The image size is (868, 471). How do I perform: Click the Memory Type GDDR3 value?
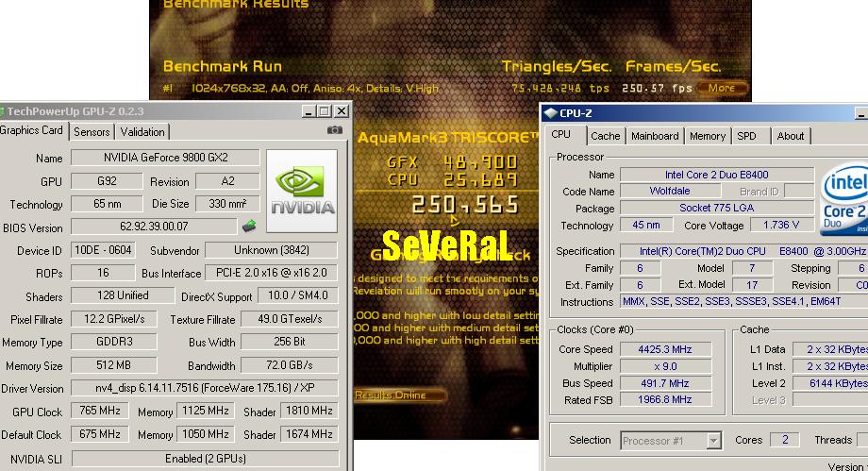[x=114, y=342]
